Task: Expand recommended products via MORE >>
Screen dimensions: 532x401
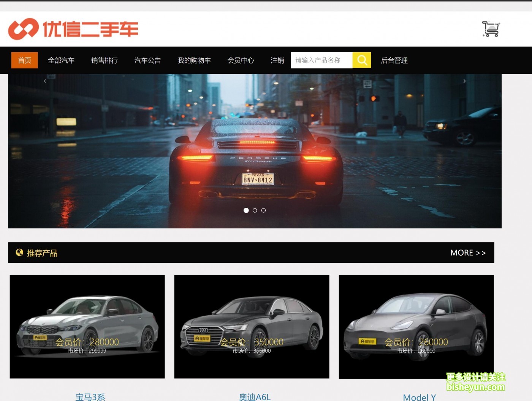Action: tap(468, 253)
